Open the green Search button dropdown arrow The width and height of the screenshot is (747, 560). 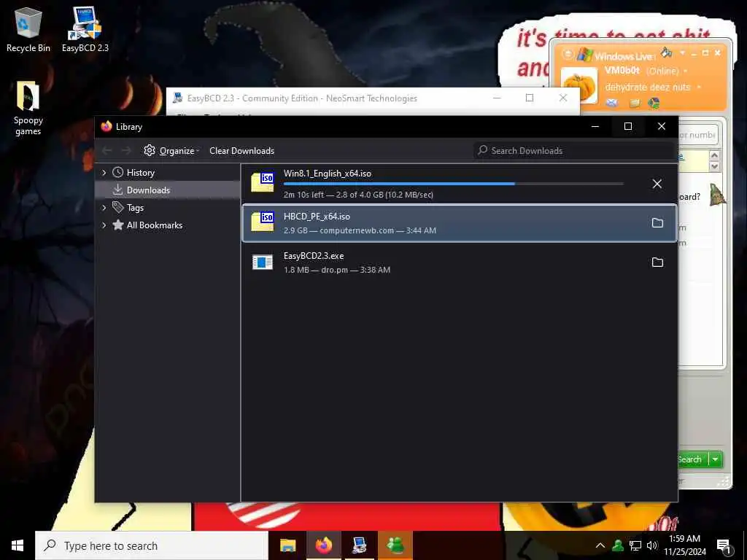pos(716,459)
